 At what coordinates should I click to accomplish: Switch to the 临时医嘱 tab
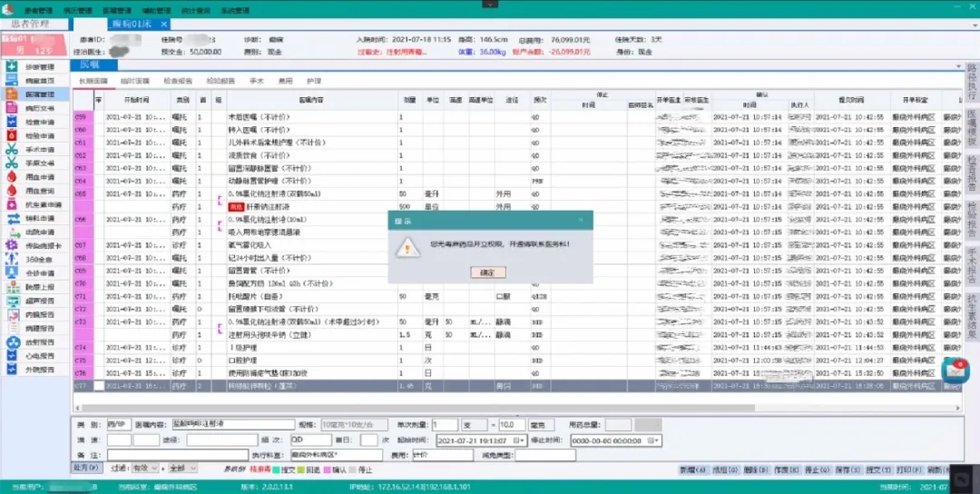(x=135, y=81)
